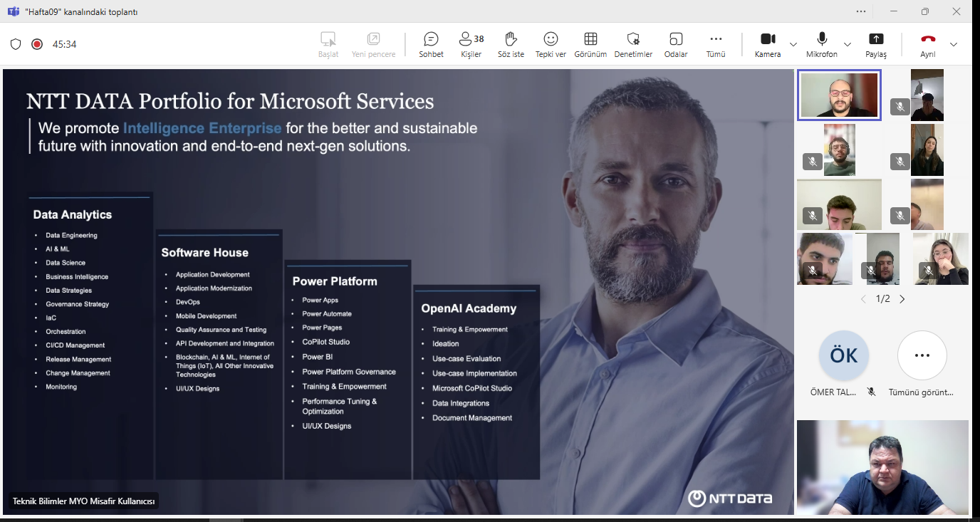Show the Kişiler participants list
The image size is (980, 522).
pyautogui.click(x=471, y=44)
